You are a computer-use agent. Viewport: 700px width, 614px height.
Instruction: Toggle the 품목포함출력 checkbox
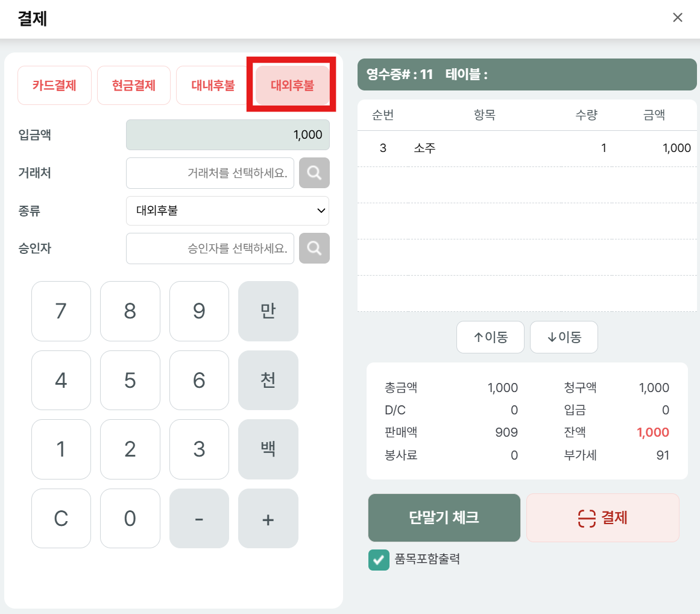tap(379, 560)
